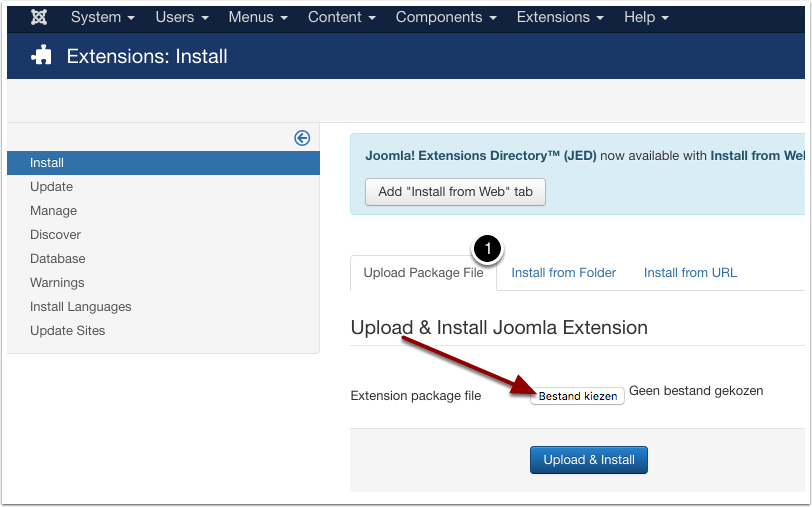The image size is (812, 507).
Task: Click the 'Upload & Install Joomla Extension' heading
Action: [499, 328]
